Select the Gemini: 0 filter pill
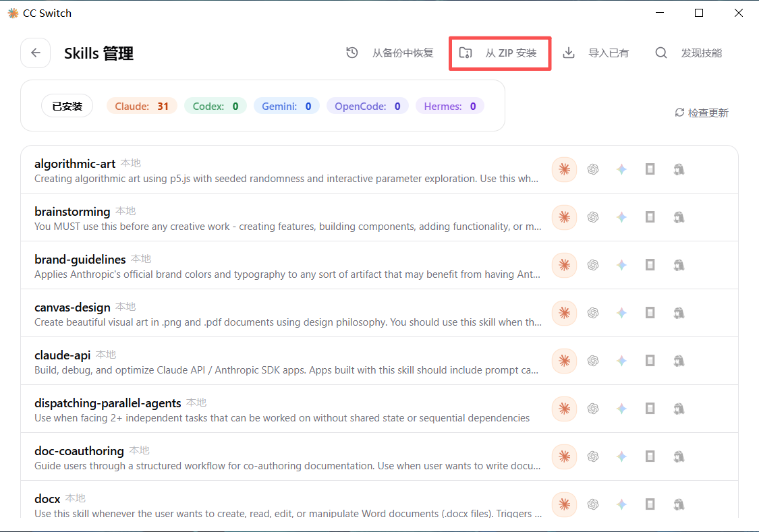759x532 pixels. [x=287, y=106]
